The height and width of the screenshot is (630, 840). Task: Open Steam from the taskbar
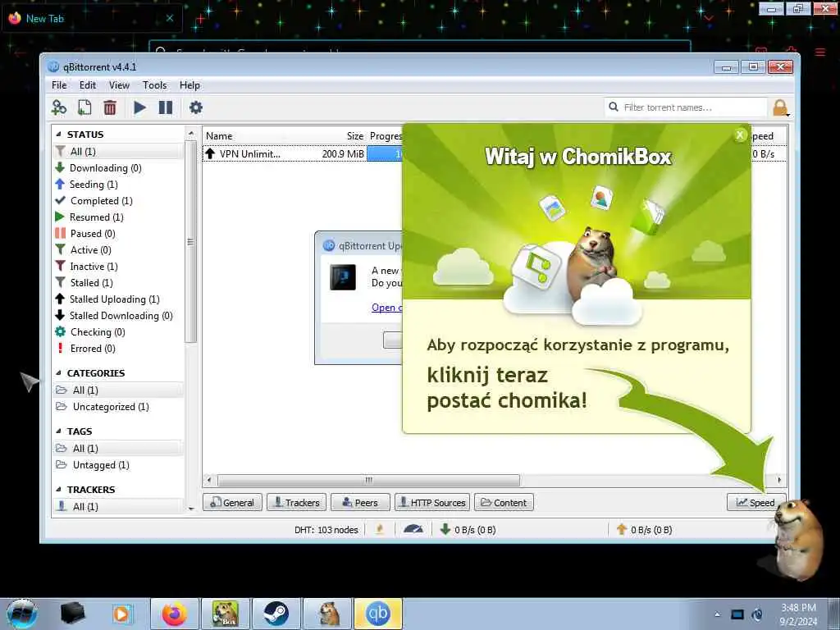pos(276,614)
